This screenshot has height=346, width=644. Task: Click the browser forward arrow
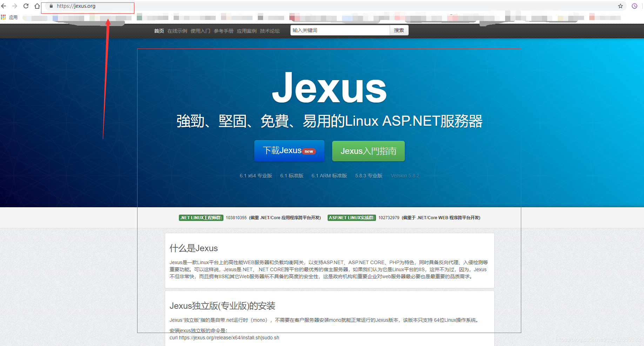pos(15,6)
